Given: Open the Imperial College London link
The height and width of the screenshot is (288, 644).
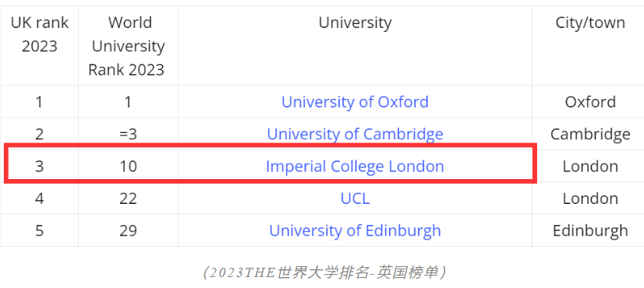Looking at the screenshot, I should coord(355,166).
